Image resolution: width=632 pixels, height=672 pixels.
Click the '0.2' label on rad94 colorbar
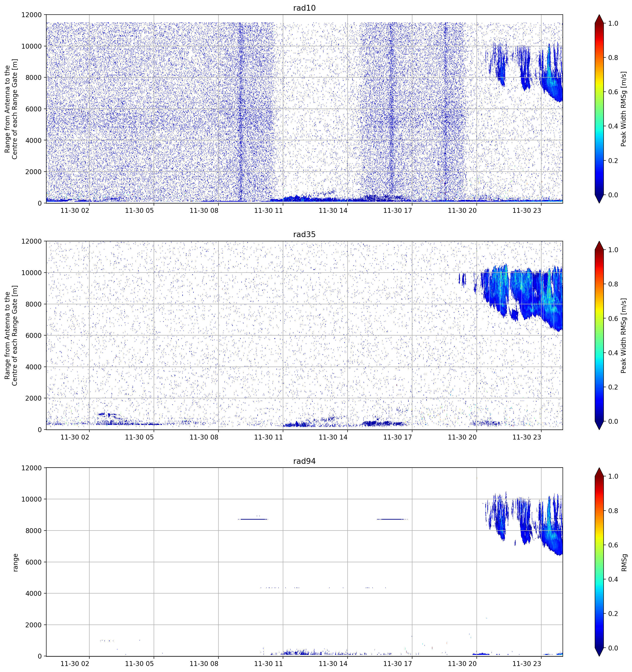point(613,613)
